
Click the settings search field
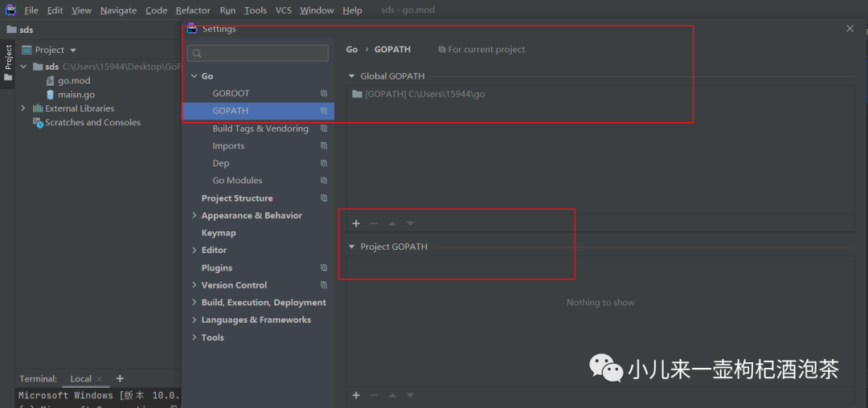point(258,53)
